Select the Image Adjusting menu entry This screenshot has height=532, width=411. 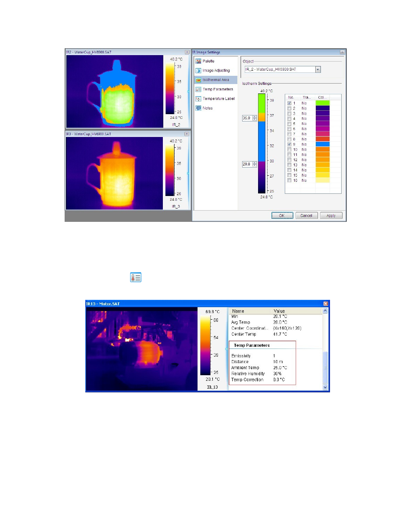[216, 71]
